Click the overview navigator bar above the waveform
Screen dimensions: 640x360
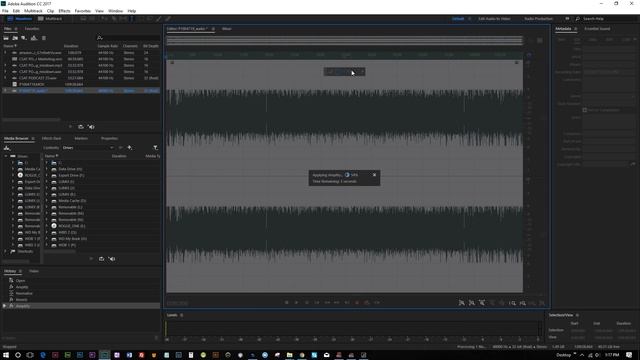click(344, 40)
